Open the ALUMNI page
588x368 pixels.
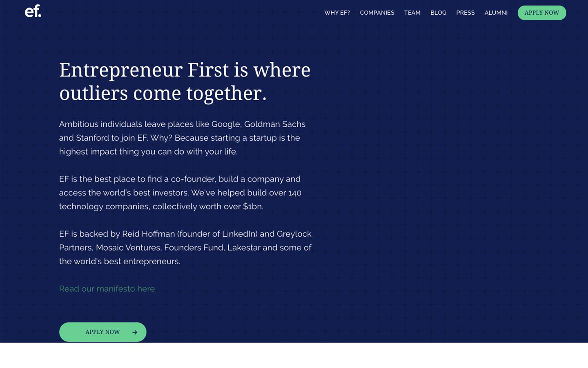(496, 13)
